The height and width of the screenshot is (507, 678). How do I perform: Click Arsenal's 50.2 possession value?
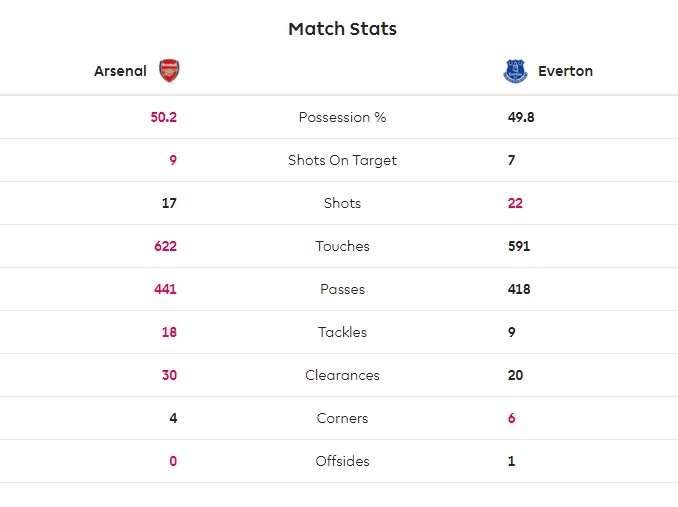163,117
